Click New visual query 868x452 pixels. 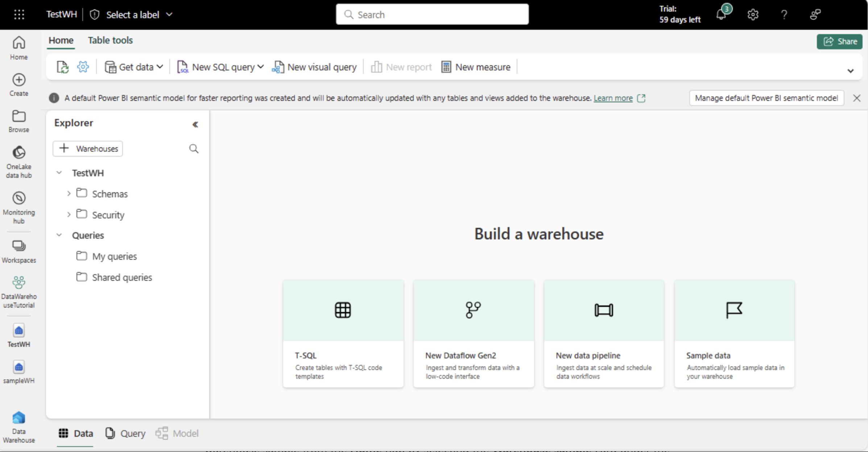(x=314, y=67)
